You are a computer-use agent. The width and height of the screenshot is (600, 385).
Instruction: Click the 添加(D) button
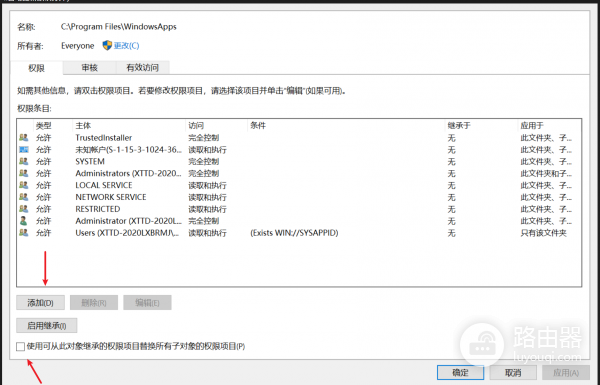click(x=40, y=303)
